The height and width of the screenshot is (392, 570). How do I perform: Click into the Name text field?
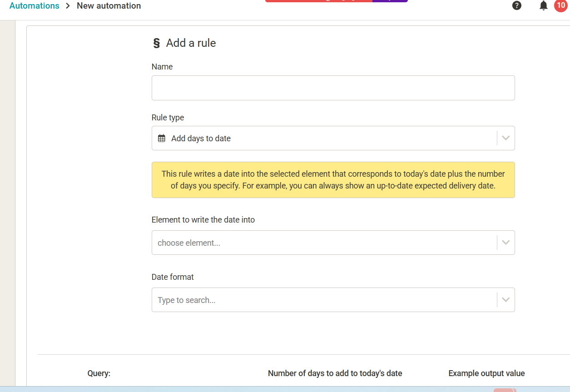[x=333, y=88]
